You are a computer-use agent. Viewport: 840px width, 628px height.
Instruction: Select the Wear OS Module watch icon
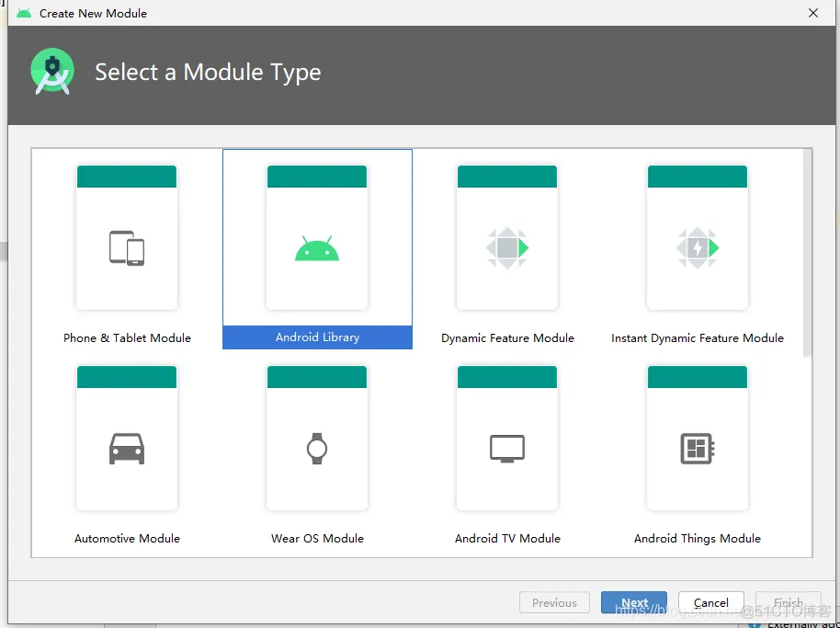(317, 449)
